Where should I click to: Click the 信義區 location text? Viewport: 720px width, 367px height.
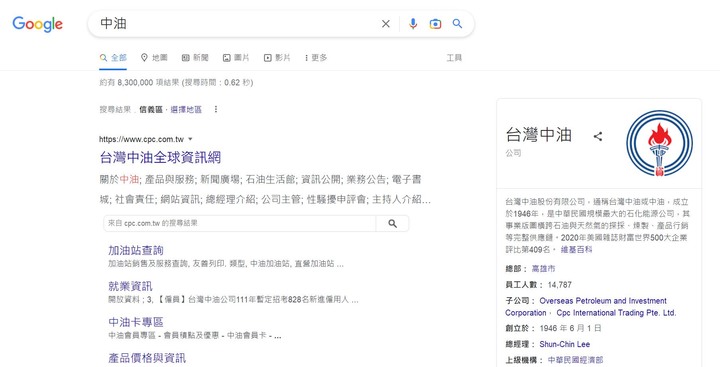pyautogui.click(x=151, y=109)
